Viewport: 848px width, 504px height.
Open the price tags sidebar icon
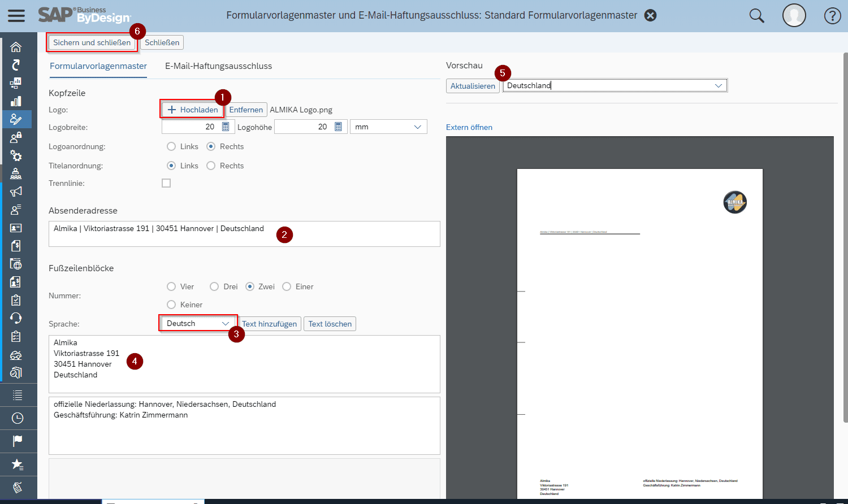coord(18,487)
